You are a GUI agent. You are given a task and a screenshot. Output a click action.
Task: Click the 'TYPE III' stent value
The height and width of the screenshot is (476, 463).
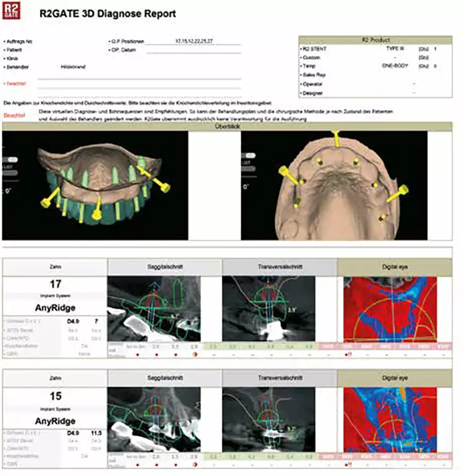coord(394,49)
